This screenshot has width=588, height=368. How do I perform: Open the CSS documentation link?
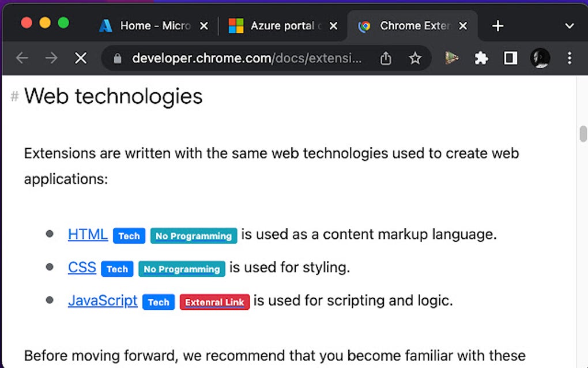pos(81,267)
